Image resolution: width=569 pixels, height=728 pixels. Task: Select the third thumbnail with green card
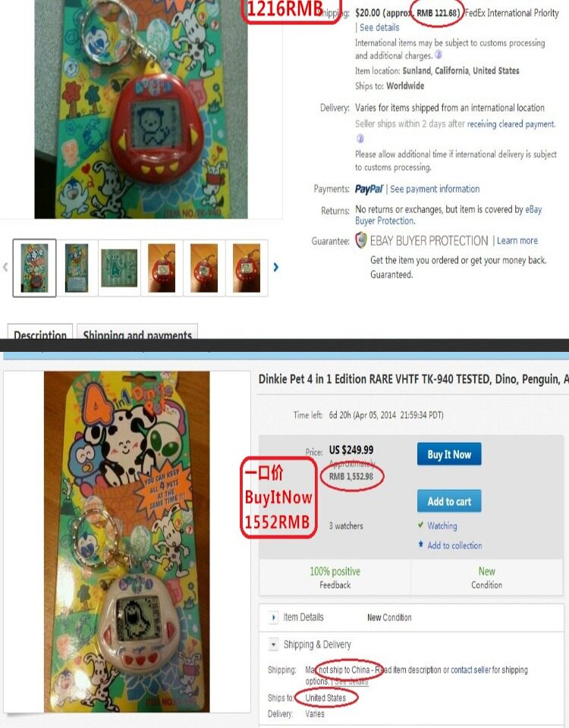(x=119, y=268)
